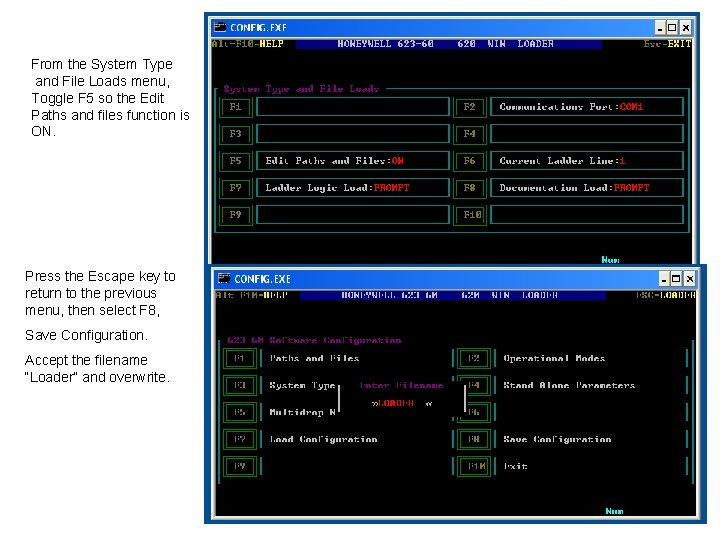Click the F10 key box in the upper window
720x540 pixels.
[x=469, y=215]
